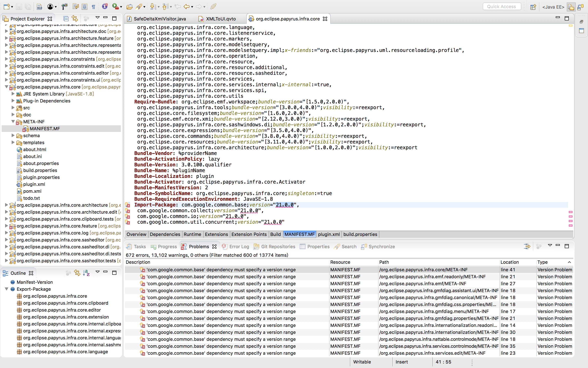Open the Runtime tab of manifest editor
Image resolution: width=588 pixels, height=368 pixels.
[x=192, y=234]
